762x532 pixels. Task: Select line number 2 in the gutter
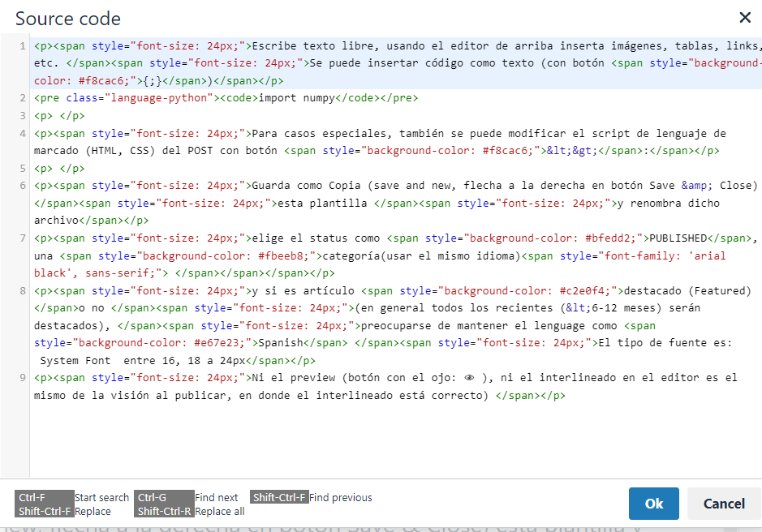(x=23, y=98)
